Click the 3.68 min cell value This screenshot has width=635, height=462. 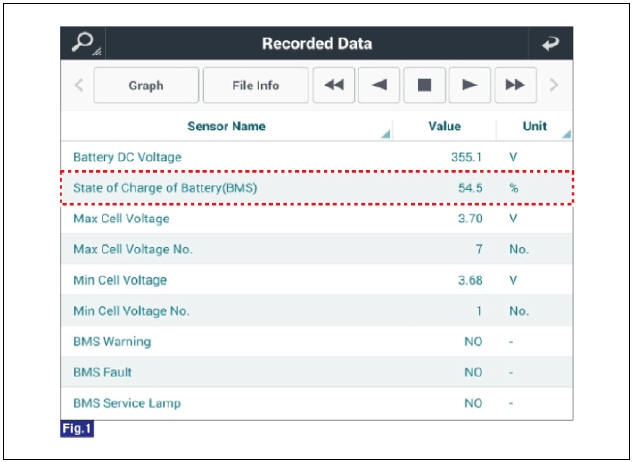[470, 280]
